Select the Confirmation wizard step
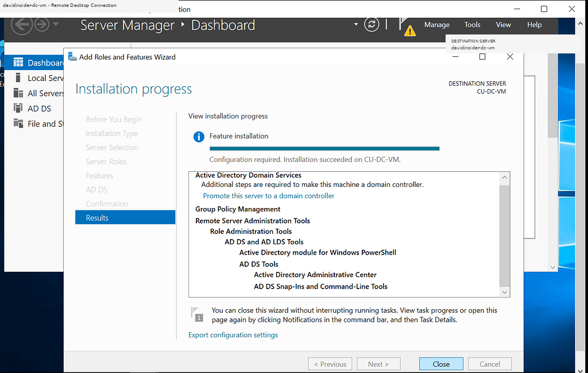The width and height of the screenshot is (588, 373). (107, 204)
